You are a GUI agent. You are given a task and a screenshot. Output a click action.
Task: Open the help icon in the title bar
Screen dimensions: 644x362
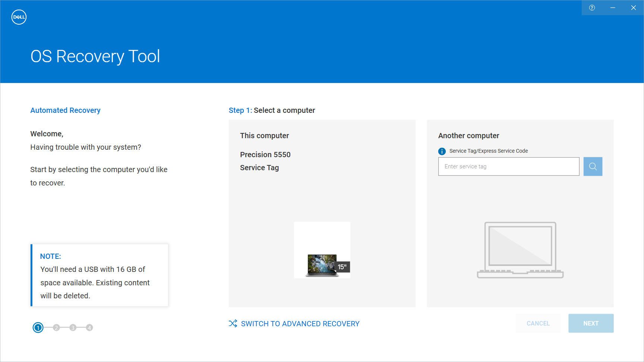(x=592, y=7)
